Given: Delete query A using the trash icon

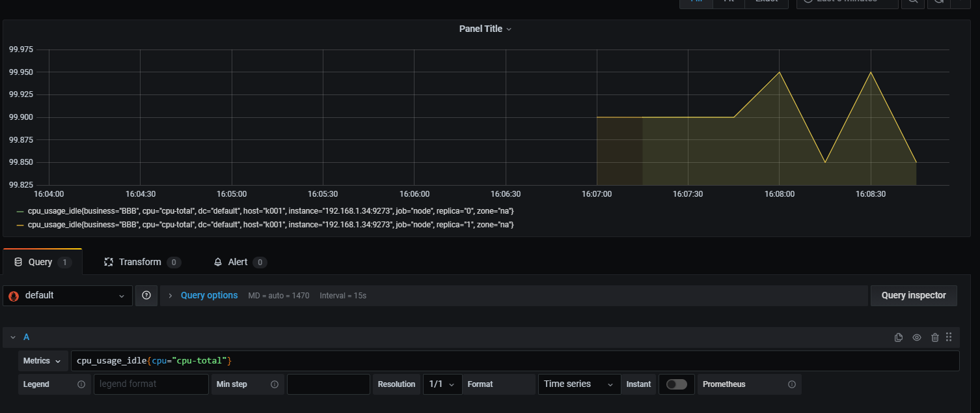Looking at the screenshot, I should pyautogui.click(x=935, y=337).
